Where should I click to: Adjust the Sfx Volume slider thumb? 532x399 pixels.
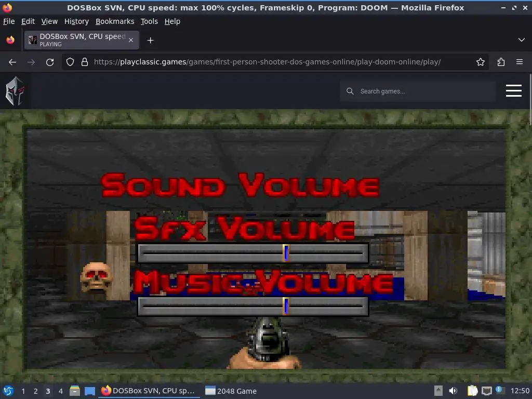286,253
